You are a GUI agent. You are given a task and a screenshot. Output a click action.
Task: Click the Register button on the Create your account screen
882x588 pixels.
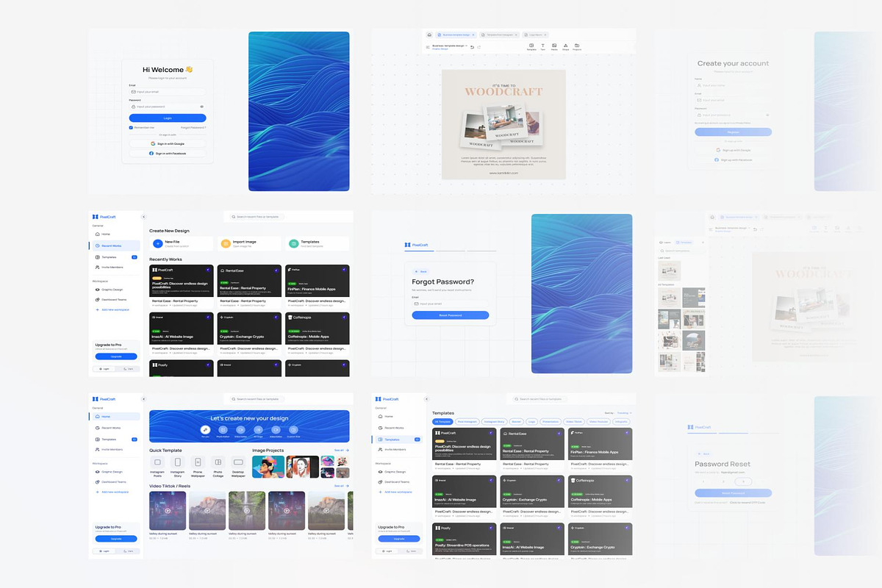point(734,132)
